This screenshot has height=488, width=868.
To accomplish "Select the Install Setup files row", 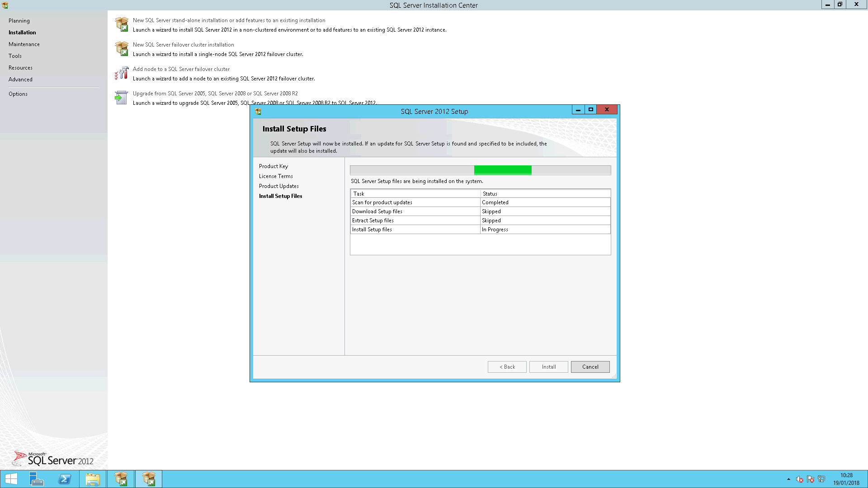I will pos(480,230).
